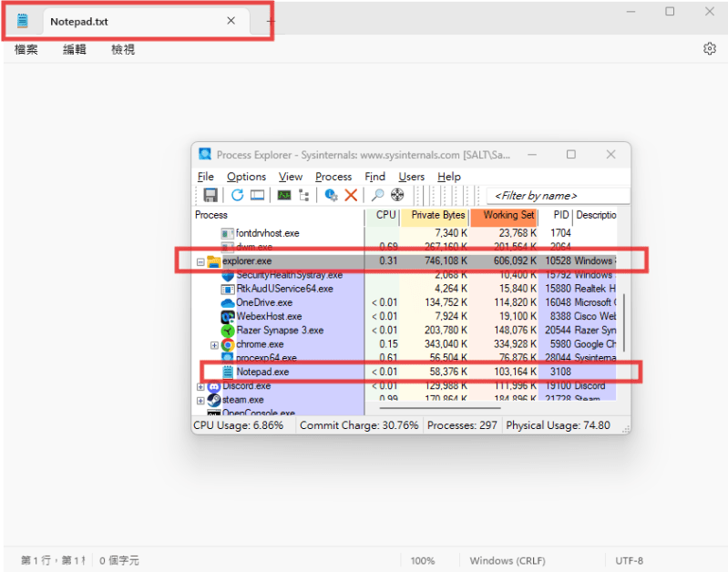Image resolution: width=728 pixels, height=572 pixels.
Task: Click the red X Kill Process icon
Action: click(x=351, y=195)
